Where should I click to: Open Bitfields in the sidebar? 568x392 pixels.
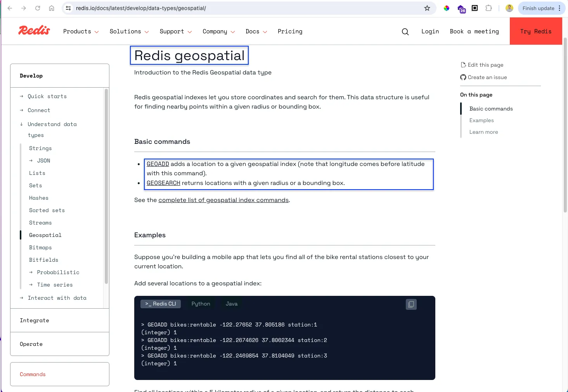[43, 260]
